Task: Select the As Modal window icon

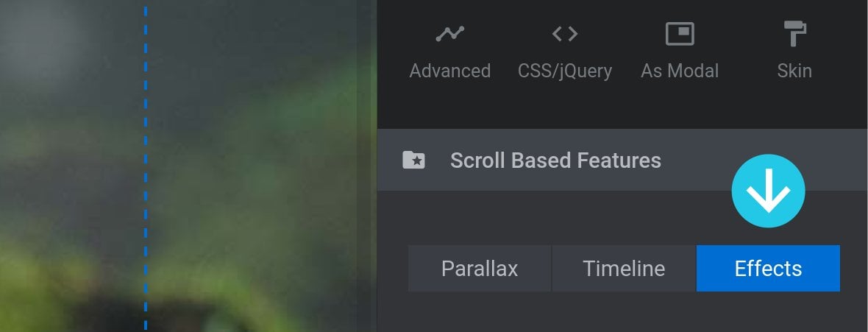Action: tap(679, 35)
